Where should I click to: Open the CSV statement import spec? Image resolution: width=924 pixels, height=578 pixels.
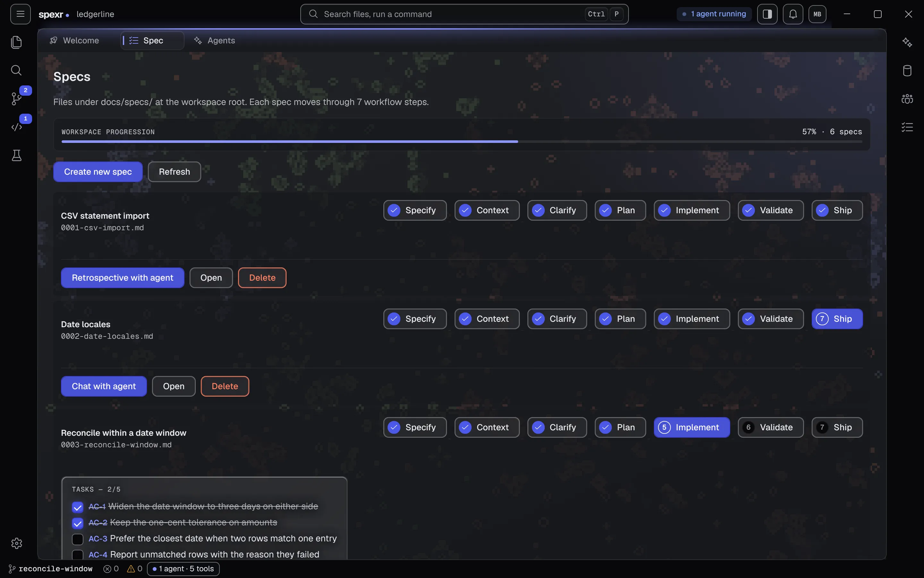(x=211, y=277)
